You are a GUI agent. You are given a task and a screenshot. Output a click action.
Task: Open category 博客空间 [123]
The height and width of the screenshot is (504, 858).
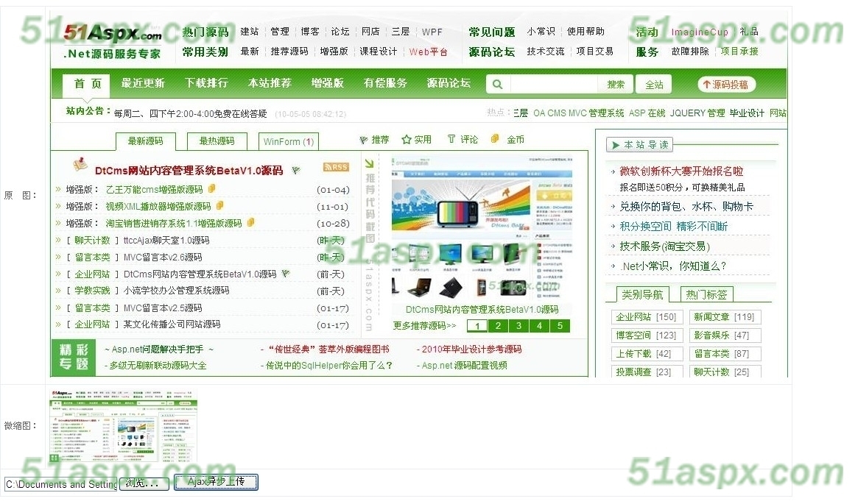pyautogui.click(x=646, y=336)
